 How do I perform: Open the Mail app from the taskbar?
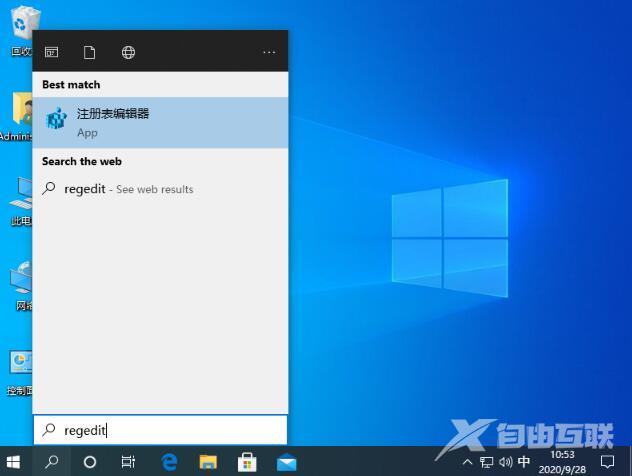(x=287, y=462)
